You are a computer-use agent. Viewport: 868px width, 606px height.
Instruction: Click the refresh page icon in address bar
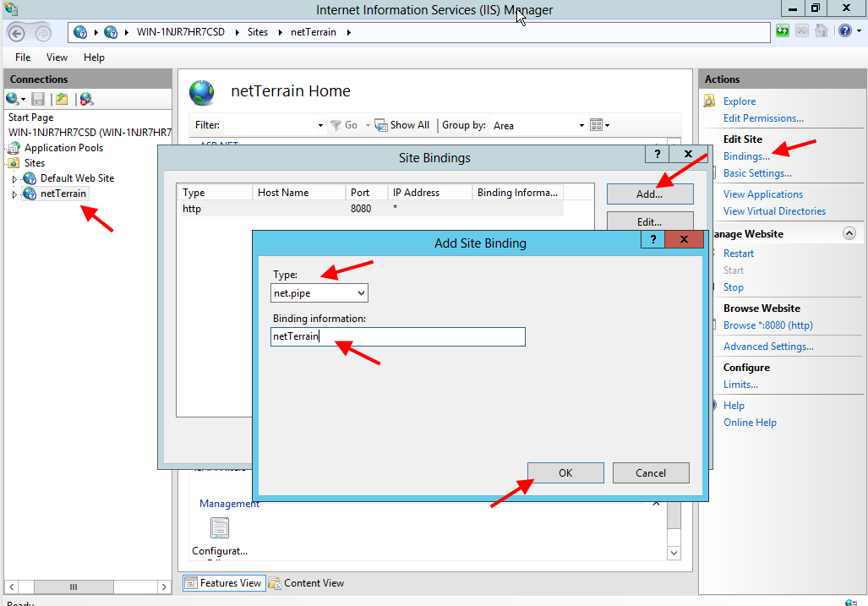[x=783, y=31]
